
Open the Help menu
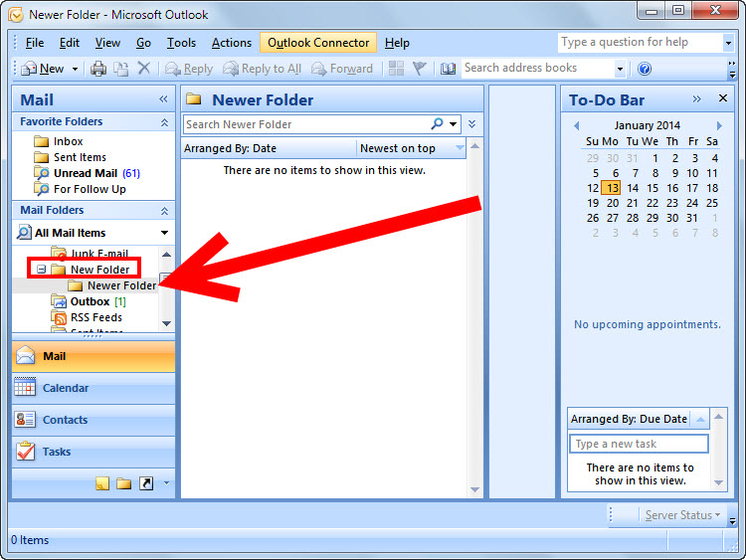[397, 43]
